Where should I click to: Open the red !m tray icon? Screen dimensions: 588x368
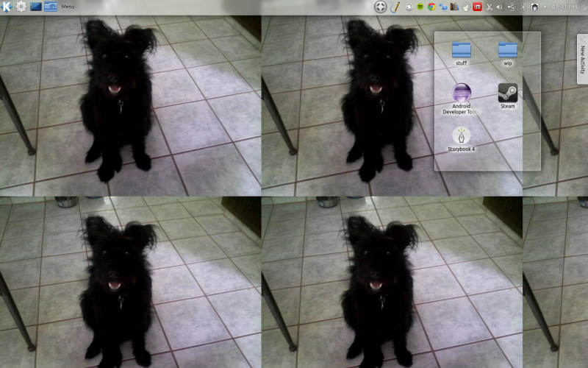tap(477, 7)
